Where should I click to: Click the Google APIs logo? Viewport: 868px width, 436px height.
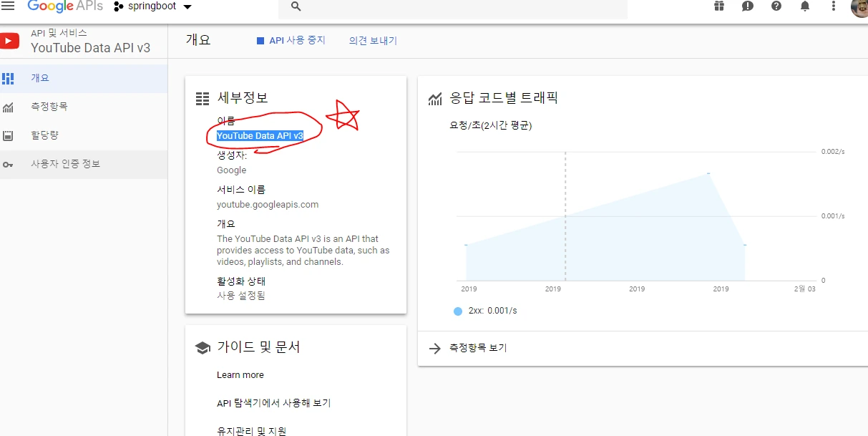coord(65,6)
